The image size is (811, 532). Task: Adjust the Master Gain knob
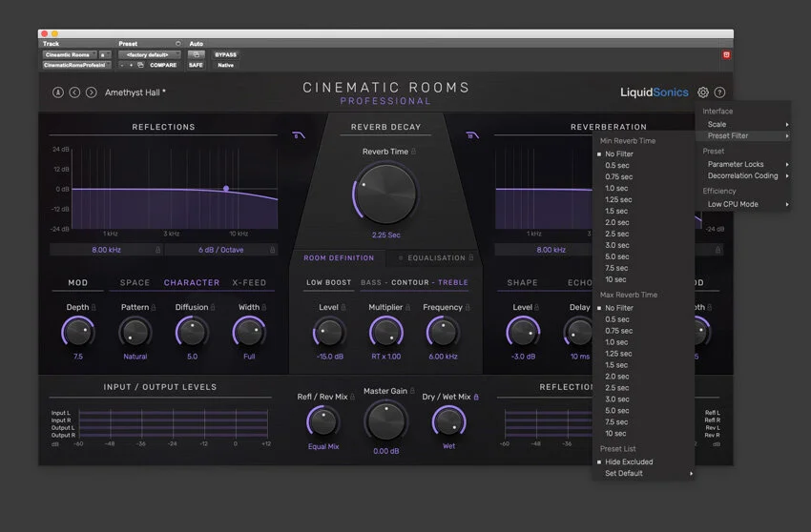coord(385,421)
